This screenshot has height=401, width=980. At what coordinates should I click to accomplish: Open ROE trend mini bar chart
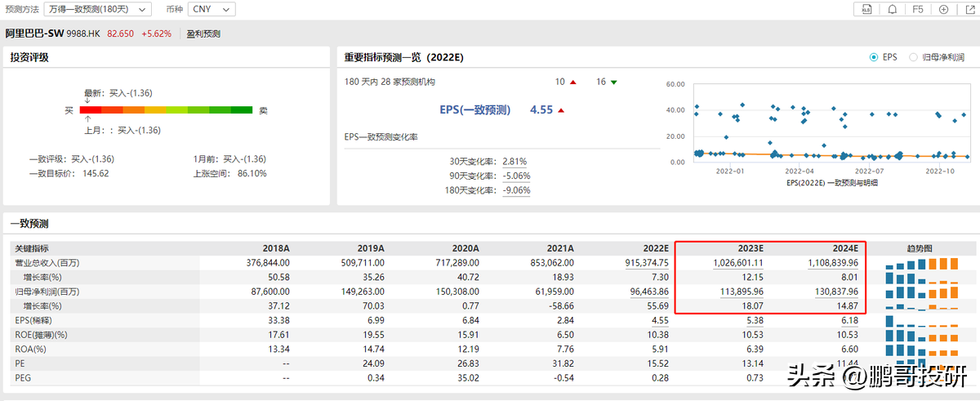pos(921,334)
